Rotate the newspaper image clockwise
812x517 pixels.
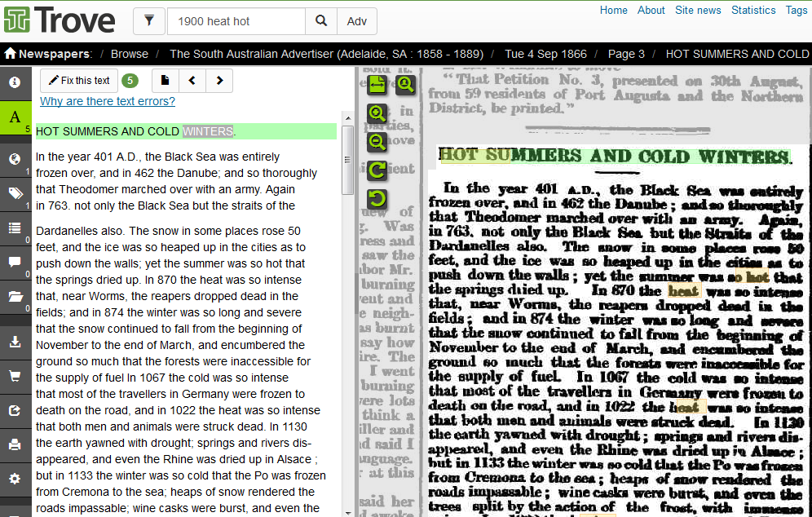tap(377, 170)
